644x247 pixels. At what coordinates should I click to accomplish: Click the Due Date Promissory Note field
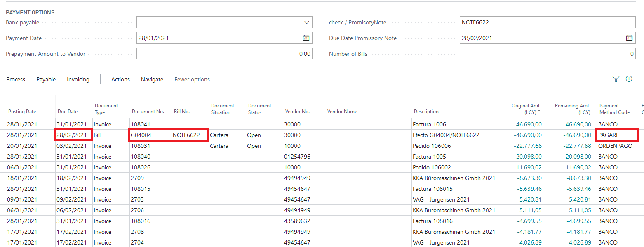548,38
